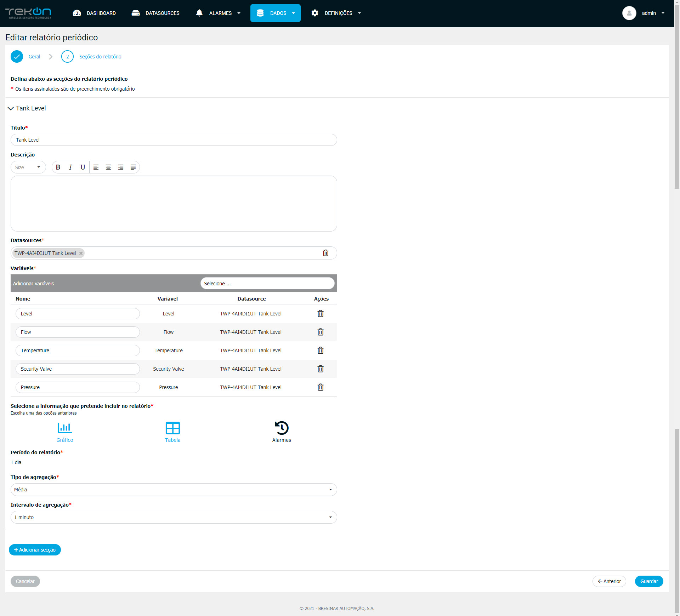680x616 pixels.
Task: Click the Variável column header
Action: point(168,299)
